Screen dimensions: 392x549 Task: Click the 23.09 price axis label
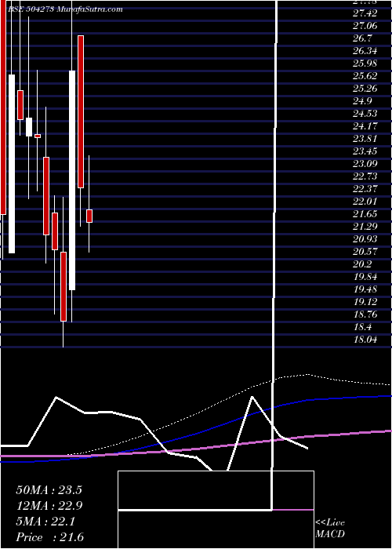pyautogui.click(x=365, y=164)
